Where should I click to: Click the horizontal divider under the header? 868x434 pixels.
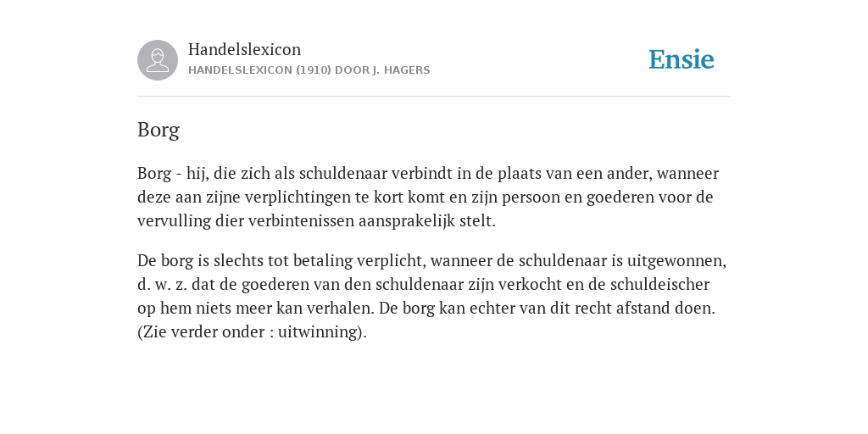click(434, 97)
